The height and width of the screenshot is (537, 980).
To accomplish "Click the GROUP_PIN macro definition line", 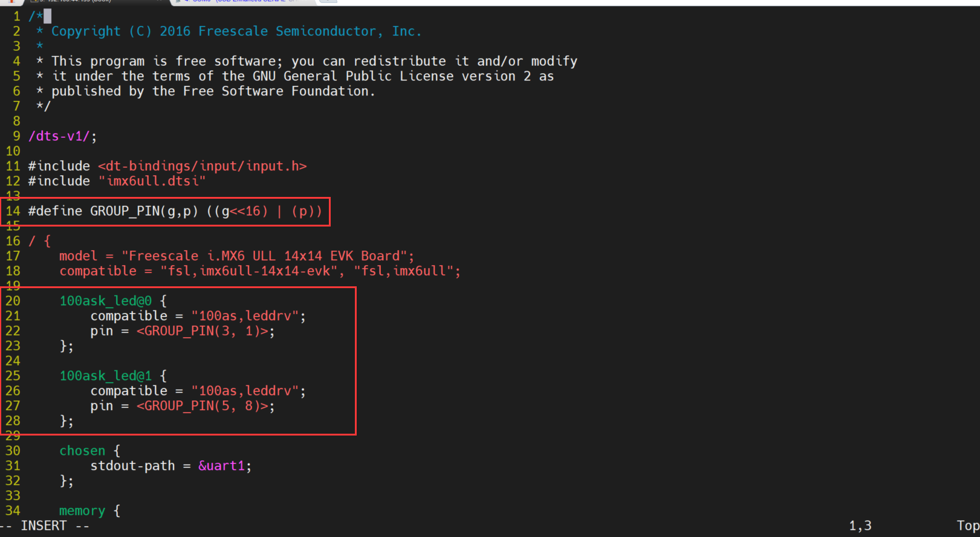I will [175, 211].
